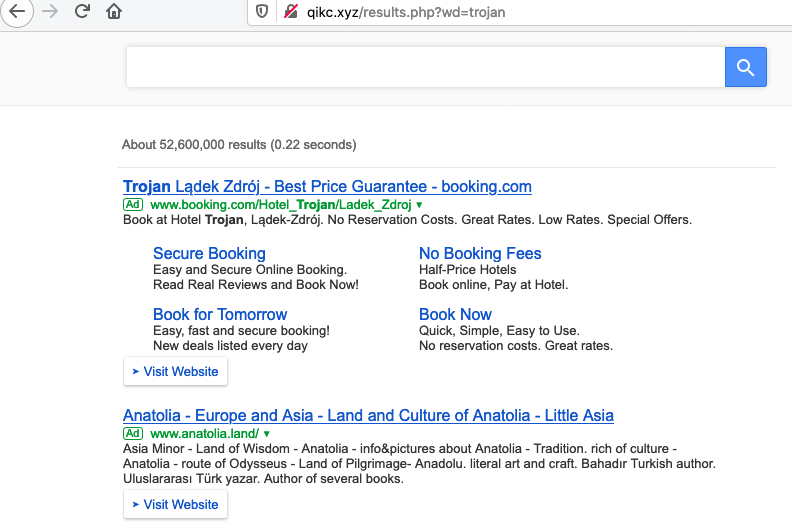Open the Book for Tomorrow sitelink
The height and width of the screenshot is (531, 792).
point(220,314)
